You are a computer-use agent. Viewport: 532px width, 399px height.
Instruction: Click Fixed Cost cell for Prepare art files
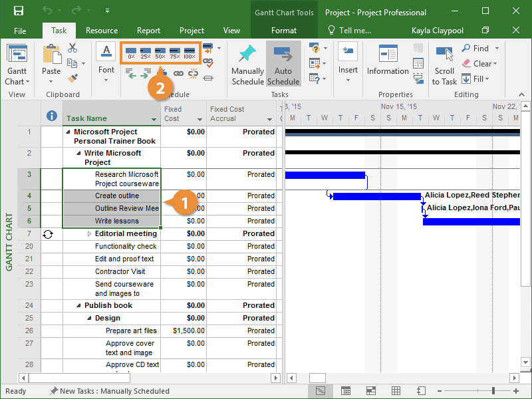click(184, 331)
